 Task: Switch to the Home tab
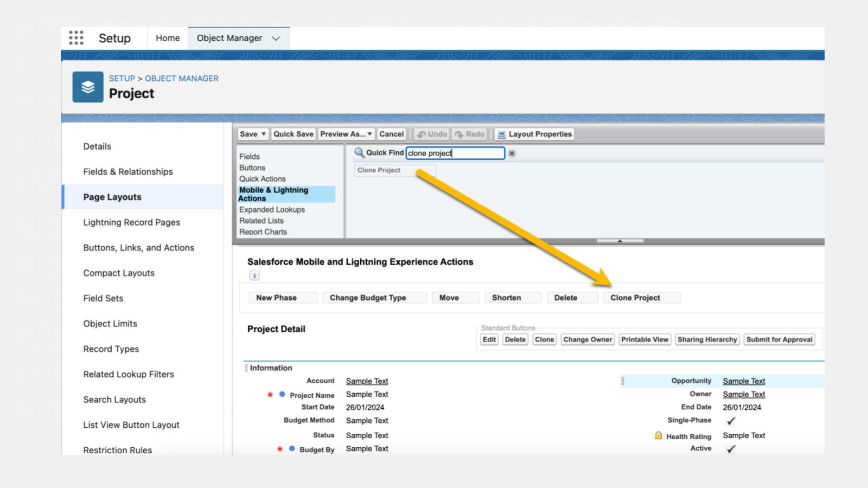click(x=168, y=38)
